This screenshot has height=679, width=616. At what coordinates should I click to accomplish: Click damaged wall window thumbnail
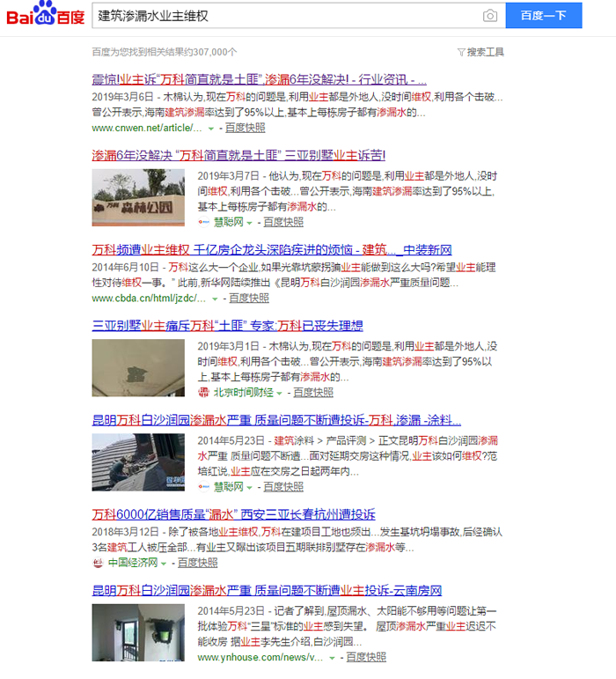[x=138, y=632]
